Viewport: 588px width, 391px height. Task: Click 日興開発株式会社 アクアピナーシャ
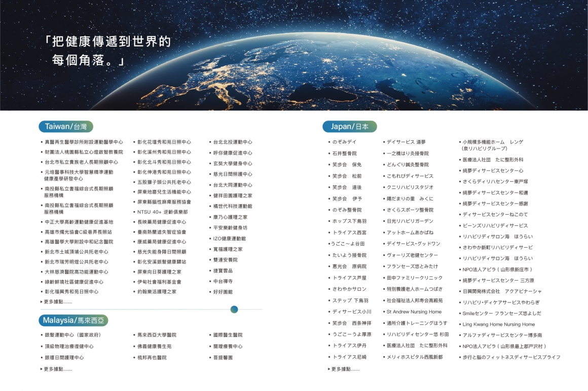click(x=502, y=291)
